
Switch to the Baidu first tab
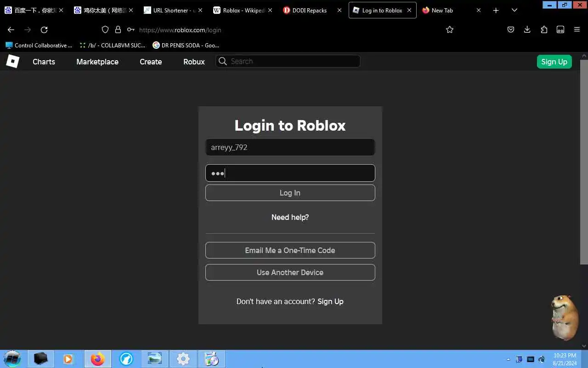point(34,10)
